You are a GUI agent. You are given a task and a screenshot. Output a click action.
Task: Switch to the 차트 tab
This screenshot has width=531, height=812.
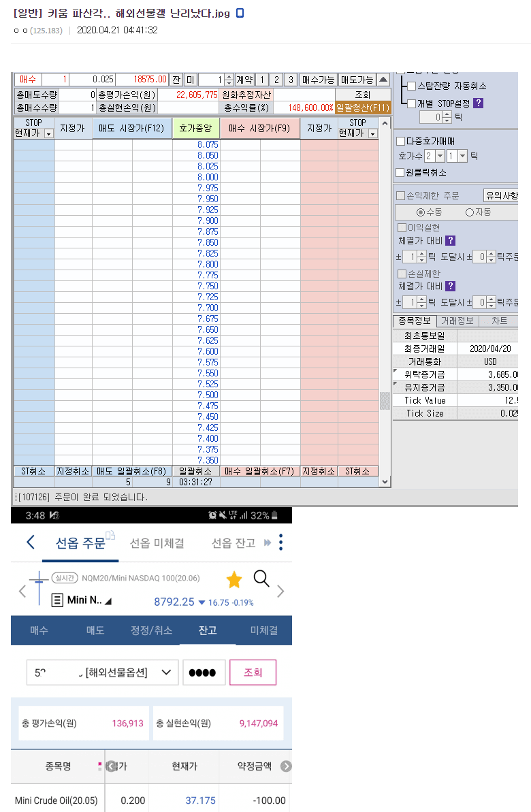click(500, 321)
